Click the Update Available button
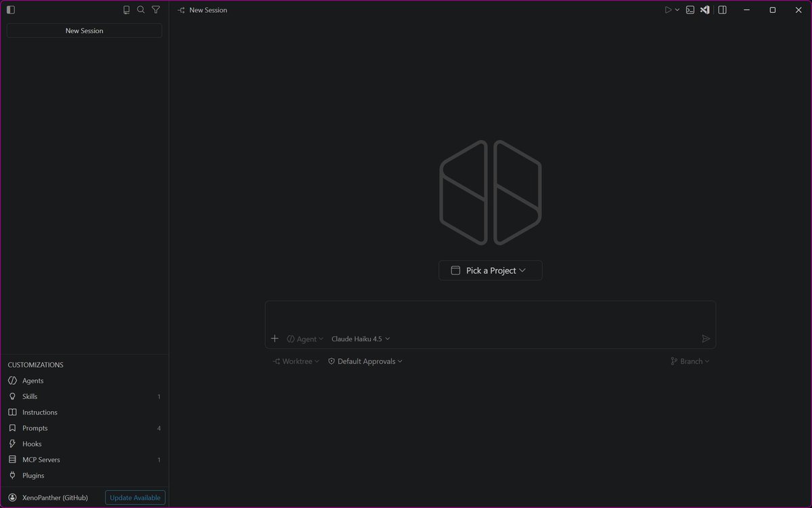 (x=135, y=498)
